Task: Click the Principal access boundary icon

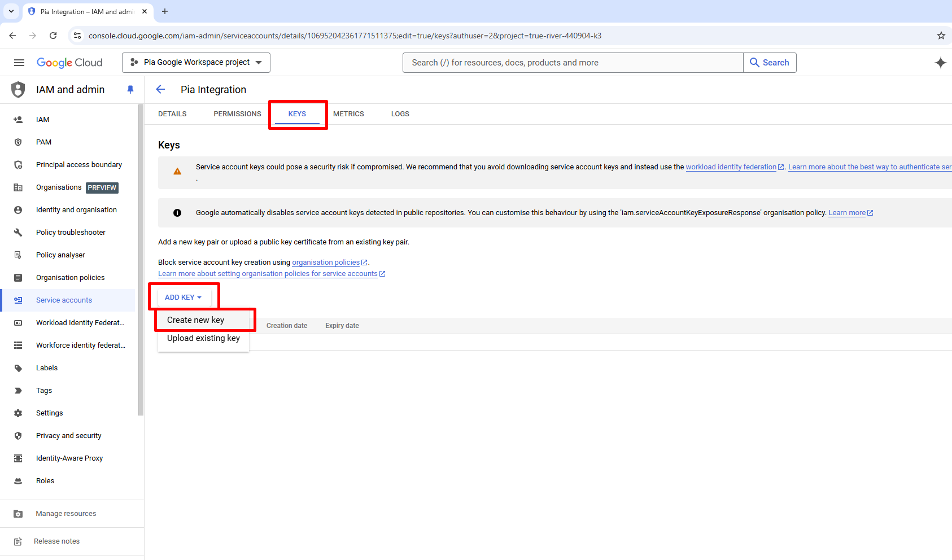Action: 18,165
